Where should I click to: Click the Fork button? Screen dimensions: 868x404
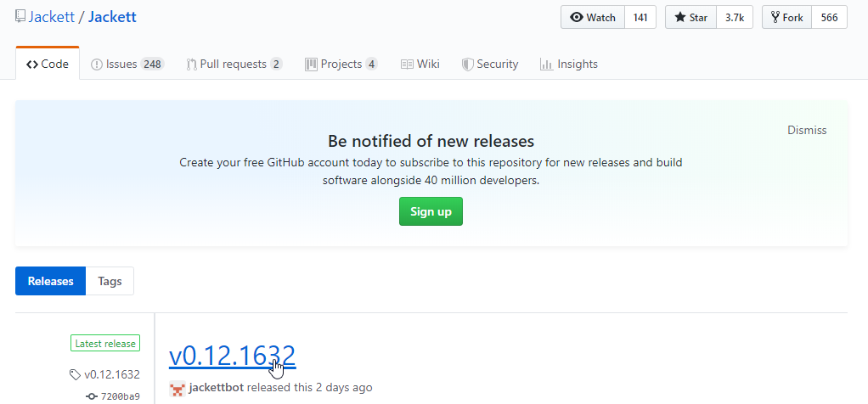(x=786, y=17)
